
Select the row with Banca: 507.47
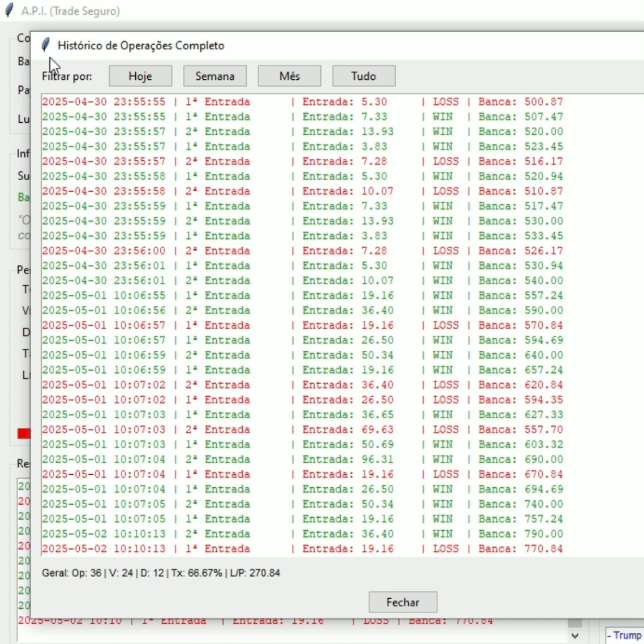302,117
